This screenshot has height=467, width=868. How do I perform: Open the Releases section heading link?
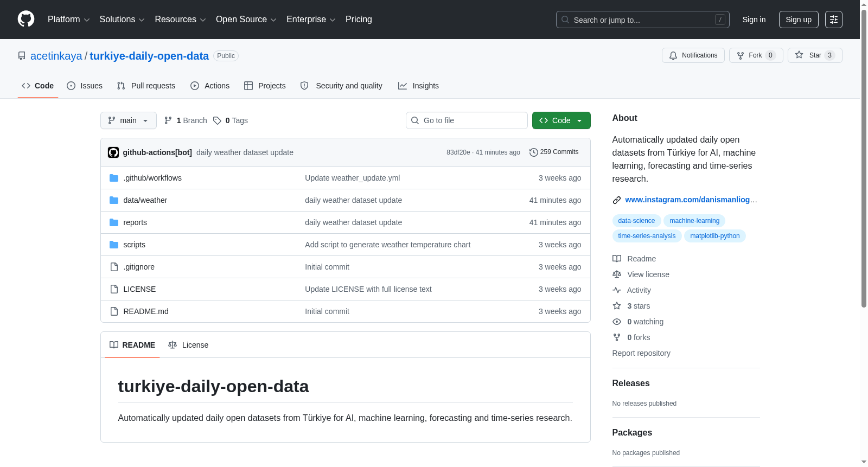(631, 383)
